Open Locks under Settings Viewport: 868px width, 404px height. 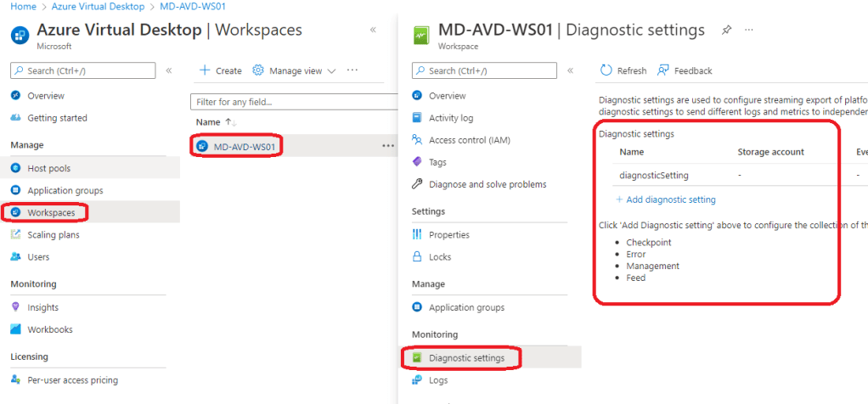pyautogui.click(x=440, y=256)
